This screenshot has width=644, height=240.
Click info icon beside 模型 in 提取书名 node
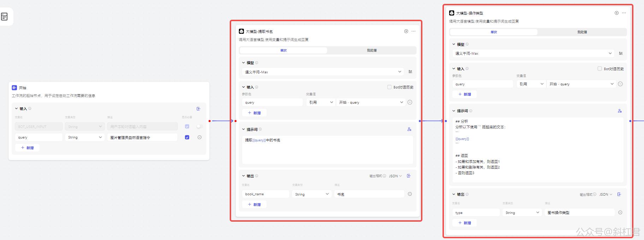click(257, 63)
